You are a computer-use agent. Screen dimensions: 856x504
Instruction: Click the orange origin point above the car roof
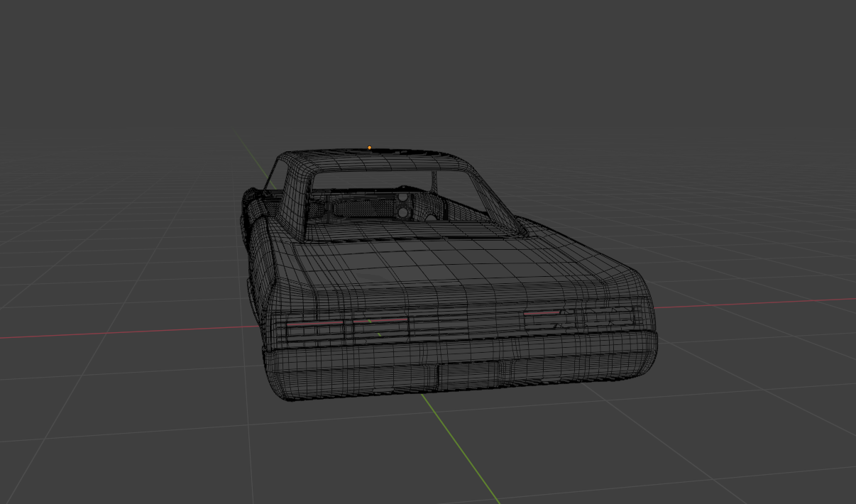pyautogui.click(x=369, y=148)
